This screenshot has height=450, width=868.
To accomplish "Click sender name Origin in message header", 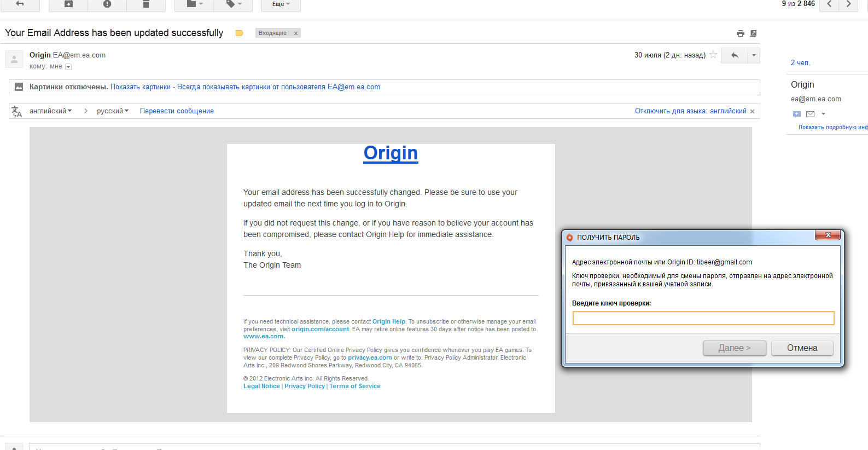I will pyautogui.click(x=40, y=55).
